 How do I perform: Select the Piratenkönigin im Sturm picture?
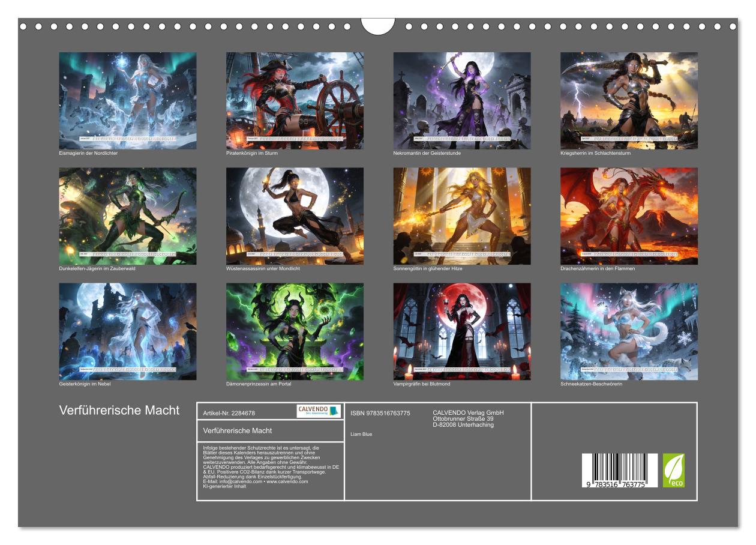(295, 100)
